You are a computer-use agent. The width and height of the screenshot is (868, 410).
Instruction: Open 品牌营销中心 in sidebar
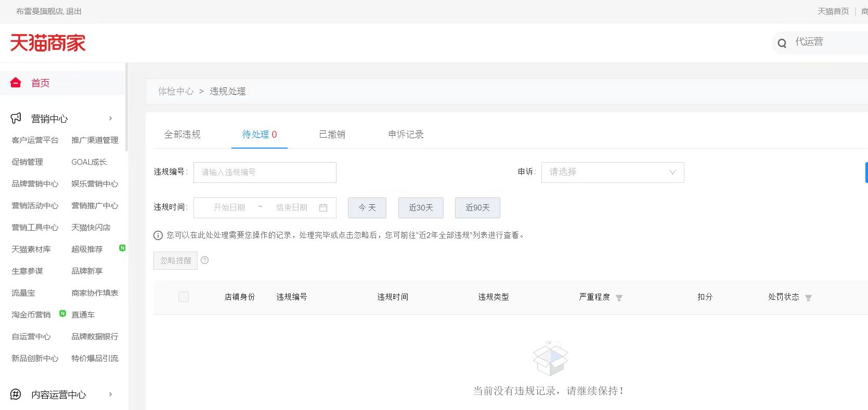click(35, 184)
